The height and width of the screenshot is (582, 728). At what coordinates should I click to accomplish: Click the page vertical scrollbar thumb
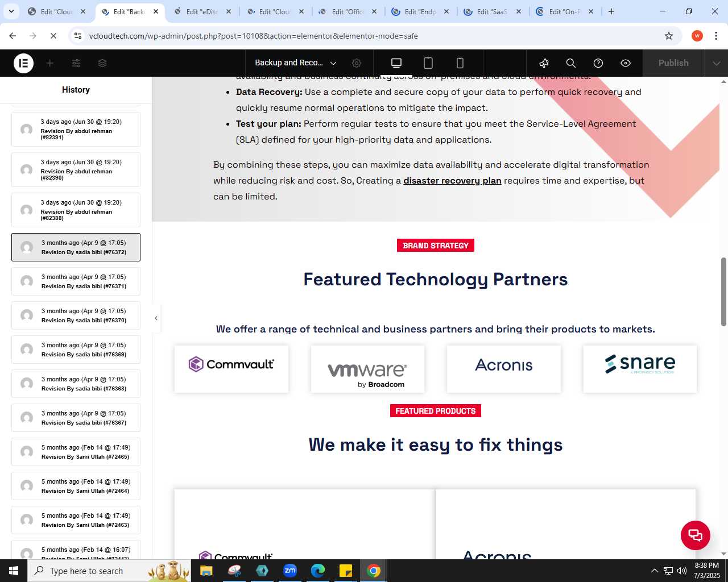coord(723,292)
